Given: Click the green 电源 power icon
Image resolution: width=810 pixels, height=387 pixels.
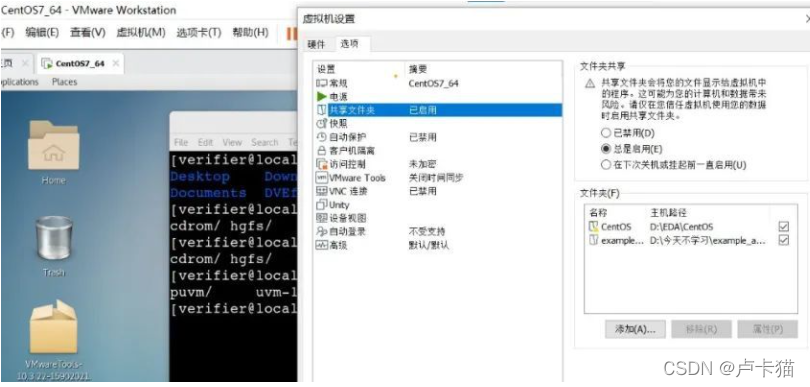Looking at the screenshot, I should (x=321, y=97).
